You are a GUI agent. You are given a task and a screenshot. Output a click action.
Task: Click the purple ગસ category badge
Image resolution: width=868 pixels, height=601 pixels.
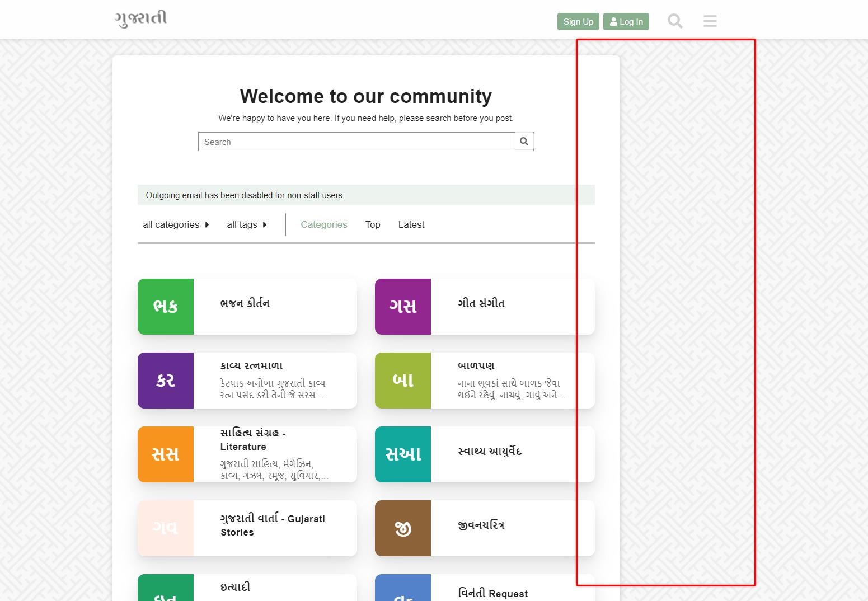click(x=403, y=307)
